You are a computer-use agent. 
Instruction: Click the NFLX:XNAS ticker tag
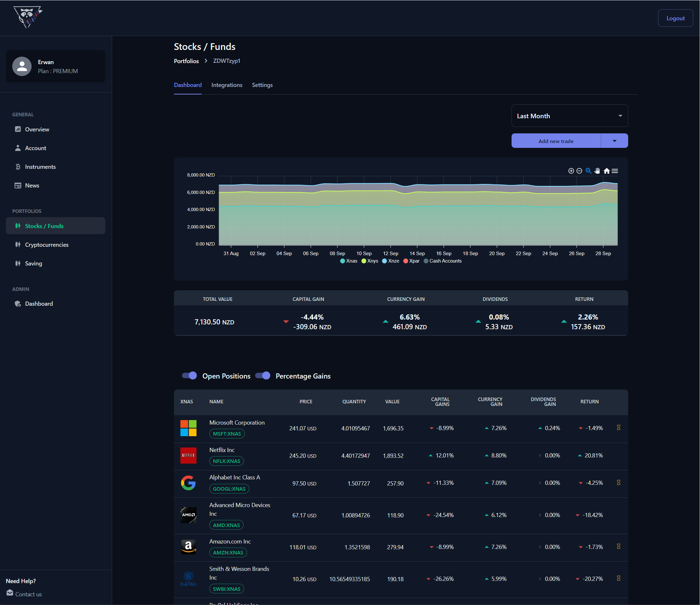(x=226, y=461)
